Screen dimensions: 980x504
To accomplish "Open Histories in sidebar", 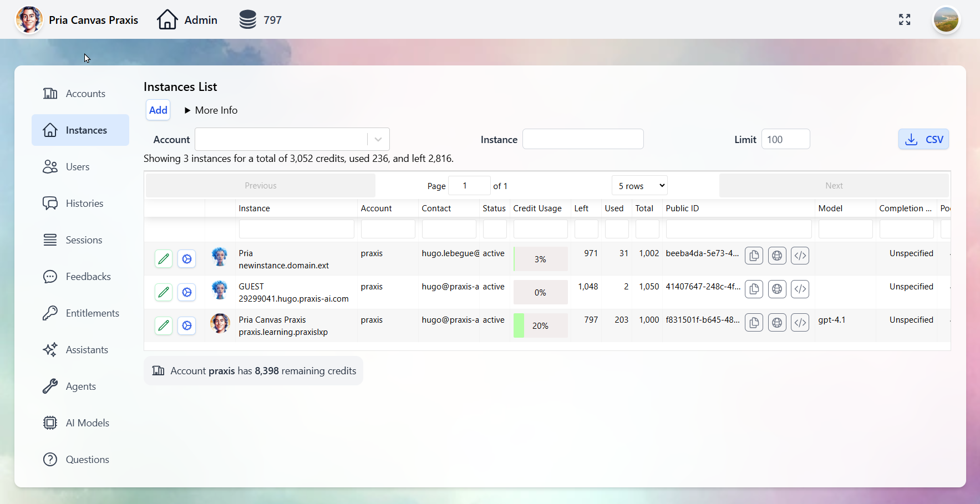I will click(x=80, y=203).
